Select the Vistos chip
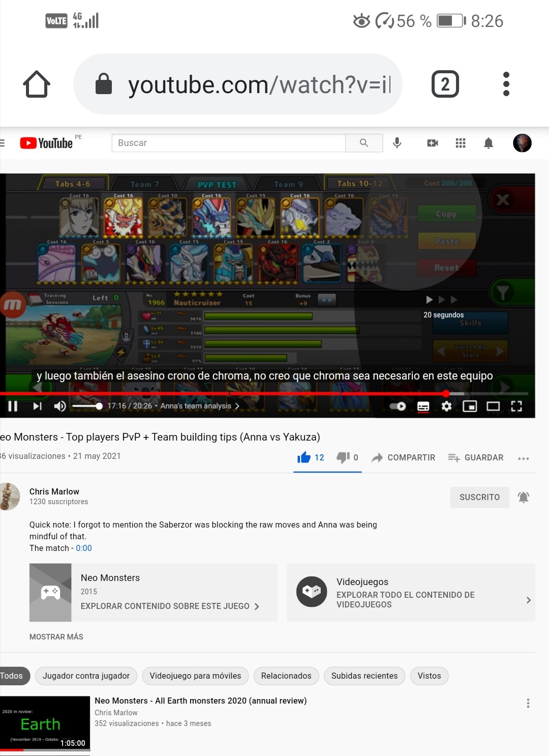This screenshot has height=756, width=549. pyautogui.click(x=430, y=676)
